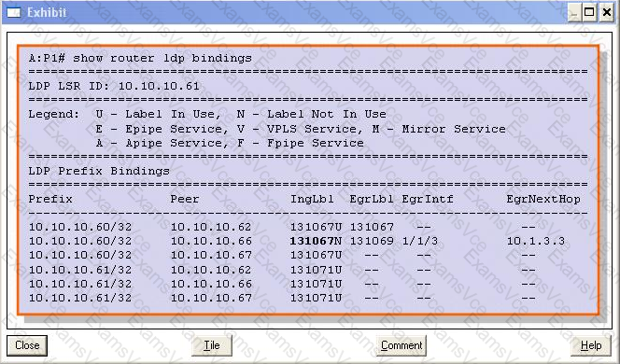This screenshot has width=620, height=364.
Task: Close the Exhibit window with X
Action: [x=606, y=13]
